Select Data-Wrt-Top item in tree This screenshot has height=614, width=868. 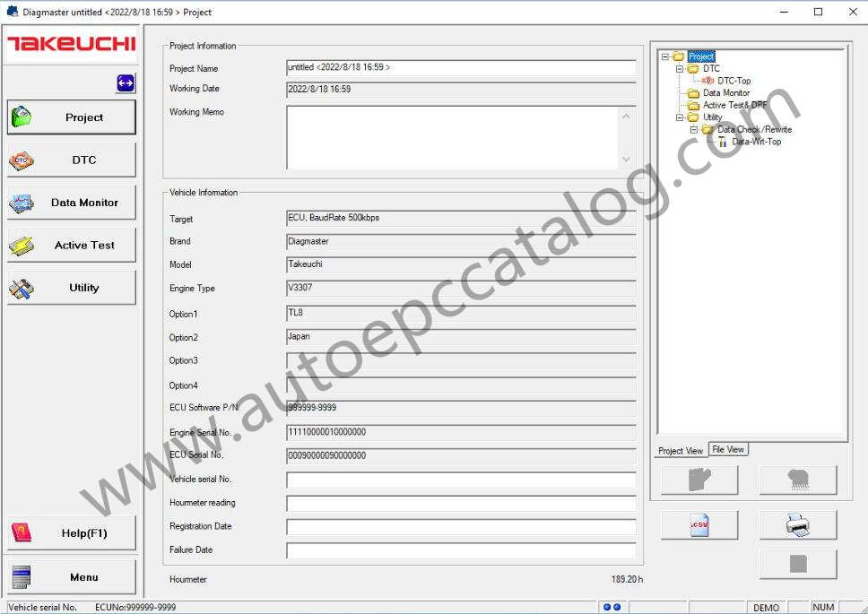756,142
